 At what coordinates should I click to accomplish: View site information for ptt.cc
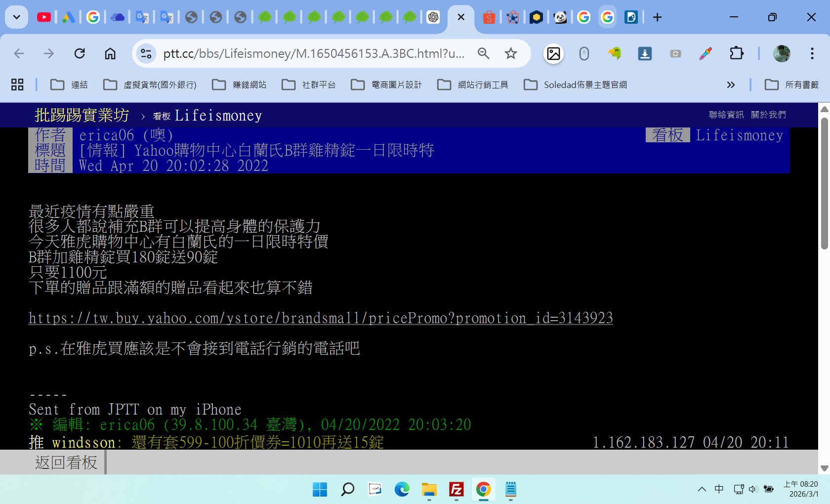tap(146, 53)
